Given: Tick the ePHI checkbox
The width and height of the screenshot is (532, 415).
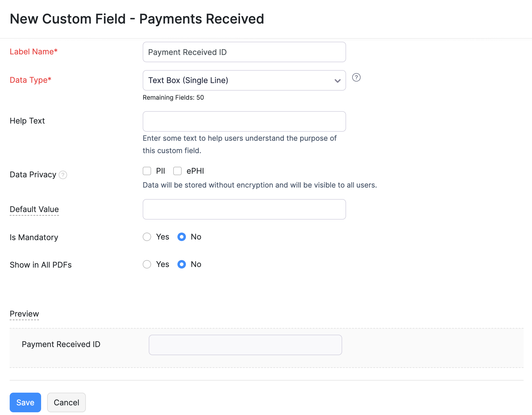Looking at the screenshot, I should click(x=177, y=171).
